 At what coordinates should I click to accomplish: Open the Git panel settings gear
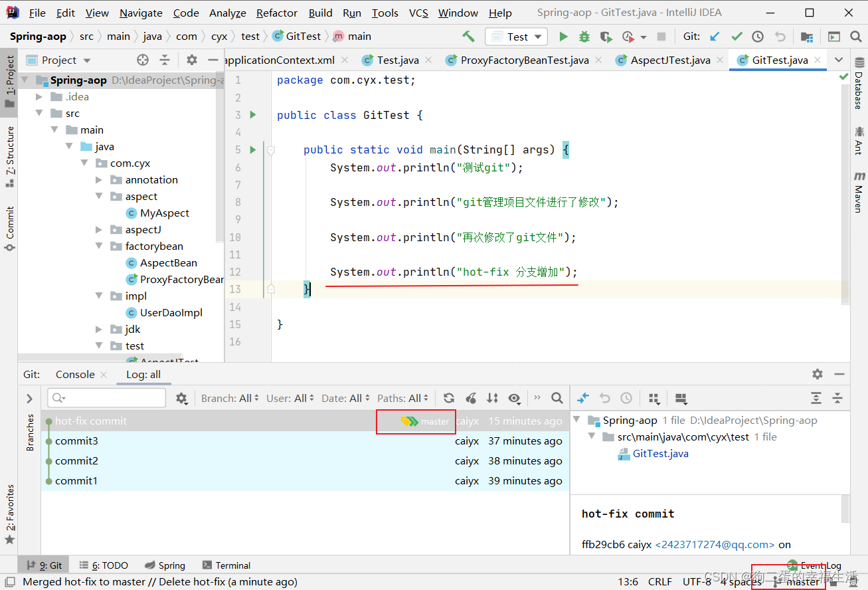[818, 375]
